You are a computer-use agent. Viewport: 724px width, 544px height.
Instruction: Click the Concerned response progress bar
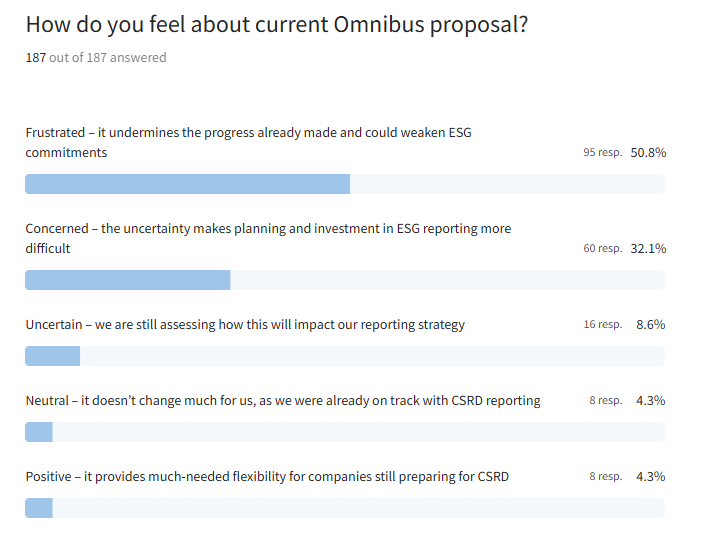[x=344, y=280]
